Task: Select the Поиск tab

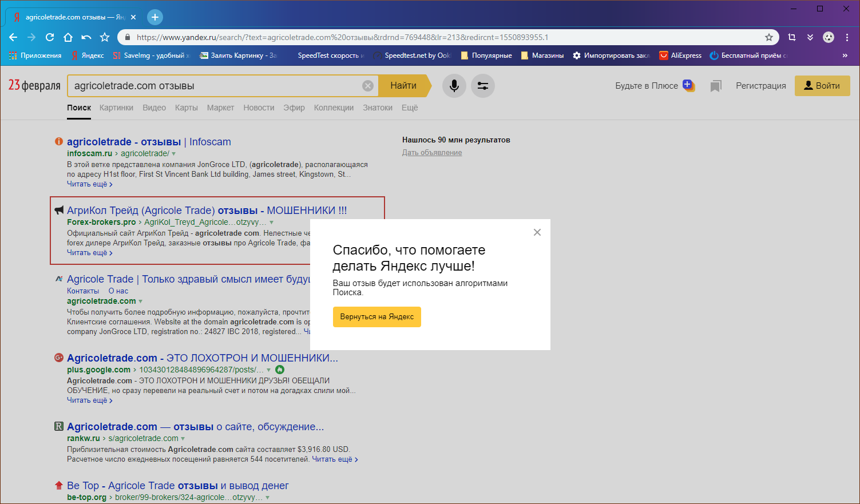Action: 79,108
